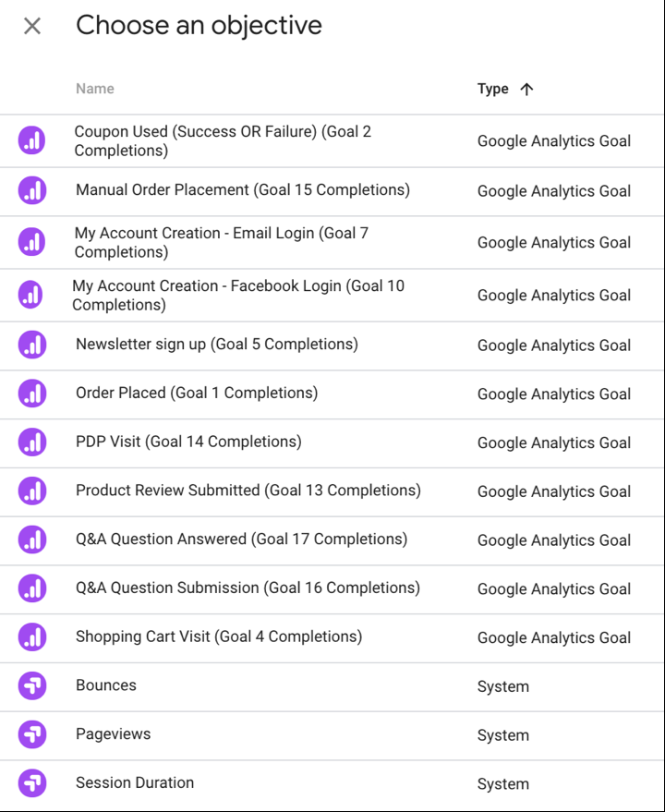This screenshot has width=665, height=812.
Task: Select My Account Creation - Facebook Login objective
Action: pyautogui.click(x=238, y=296)
